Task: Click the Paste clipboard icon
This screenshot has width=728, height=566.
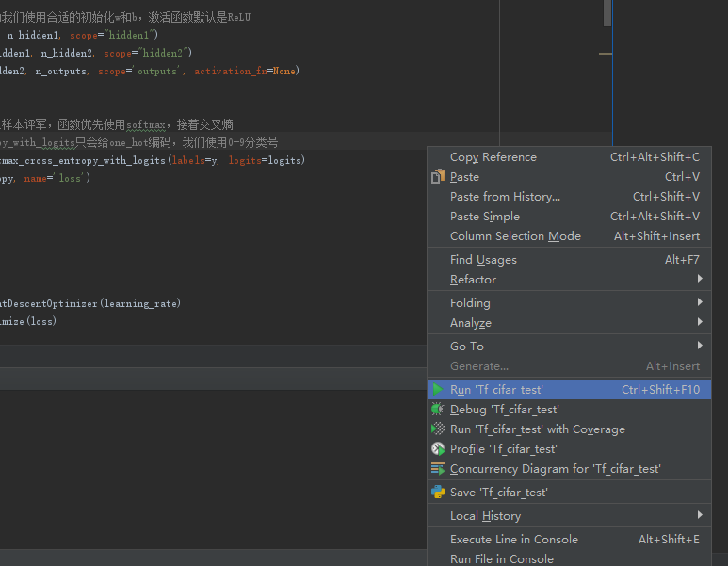Action: click(438, 177)
